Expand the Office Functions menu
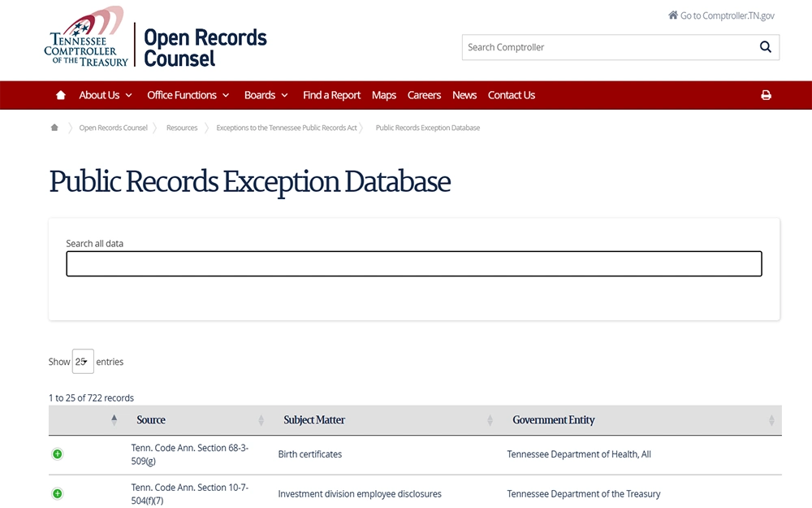This screenshot has height=508, width=812. 188,95
